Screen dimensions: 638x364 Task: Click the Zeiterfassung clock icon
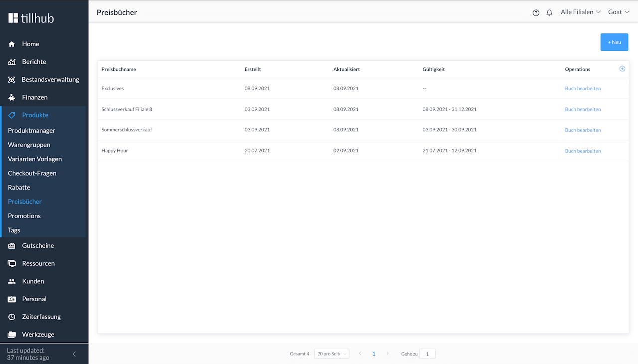click(12, 317)
